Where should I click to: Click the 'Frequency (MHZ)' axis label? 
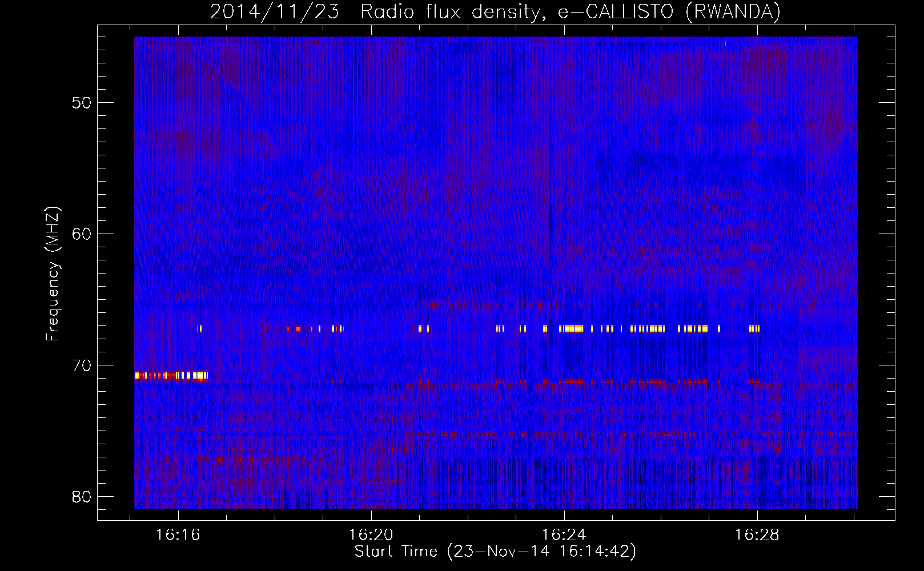point(53,274)
